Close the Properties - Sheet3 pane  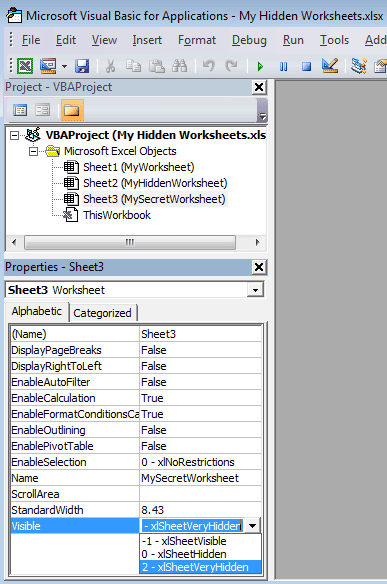point(259,267)
